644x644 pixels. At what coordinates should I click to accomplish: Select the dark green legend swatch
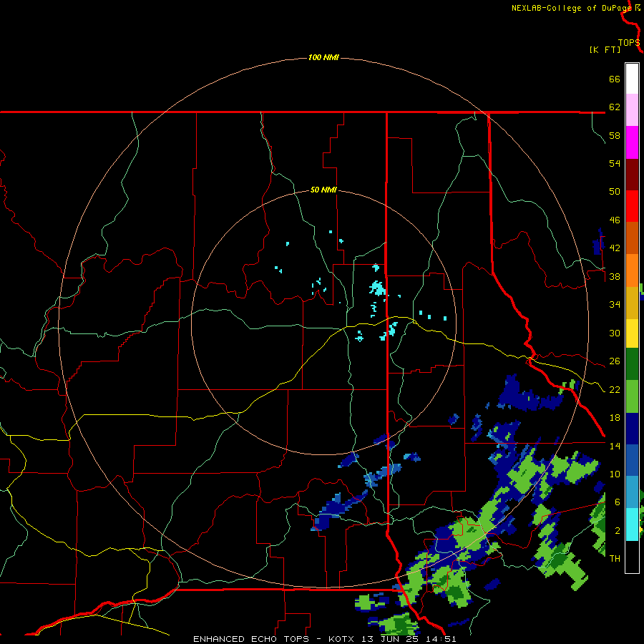632,364
